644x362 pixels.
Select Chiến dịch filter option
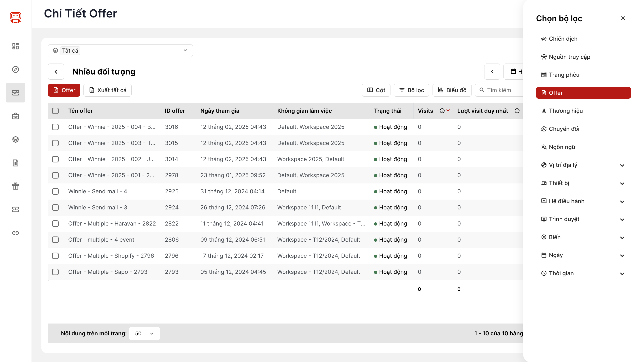click(563, 39)
